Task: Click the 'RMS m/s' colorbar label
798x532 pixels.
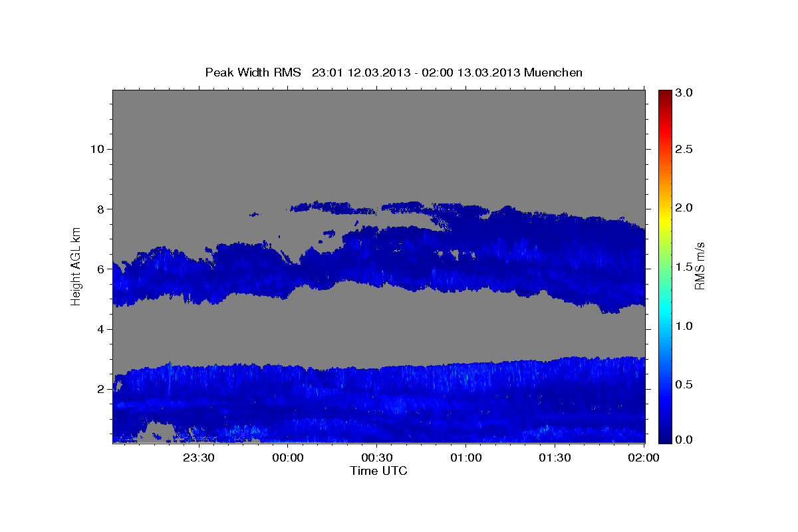Action: tap(699, 267)
